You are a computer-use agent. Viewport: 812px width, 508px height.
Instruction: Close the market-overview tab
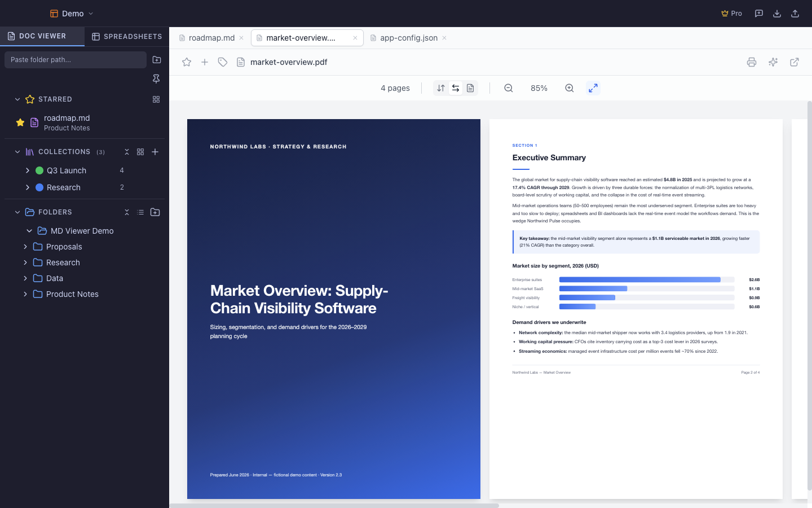pyautogui.click(x=355, y=38)
